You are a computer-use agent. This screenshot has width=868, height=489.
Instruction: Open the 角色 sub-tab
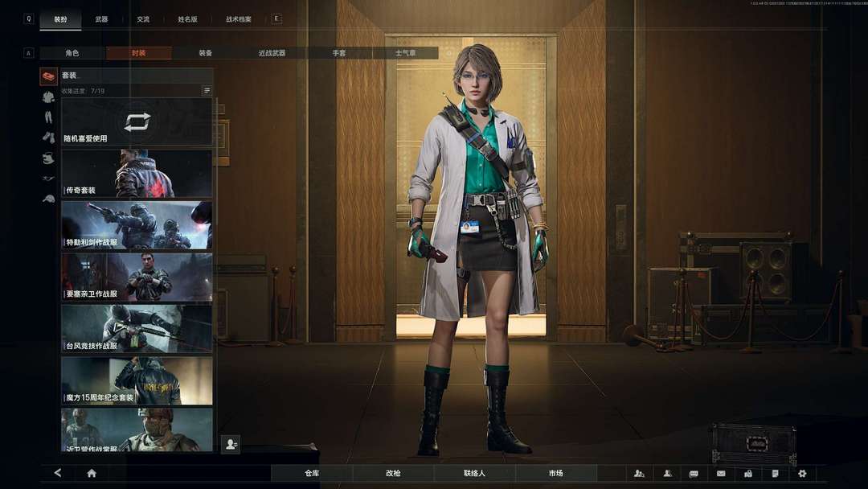(72, 53)
